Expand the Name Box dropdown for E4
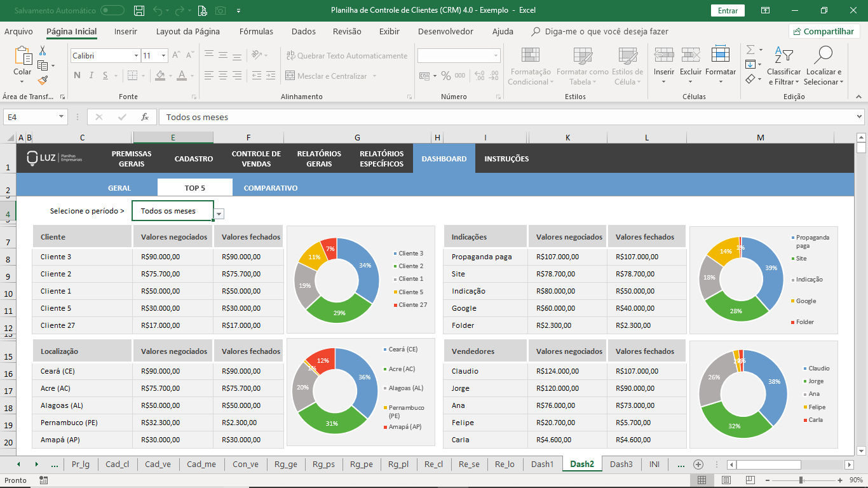 coord(62,117)
